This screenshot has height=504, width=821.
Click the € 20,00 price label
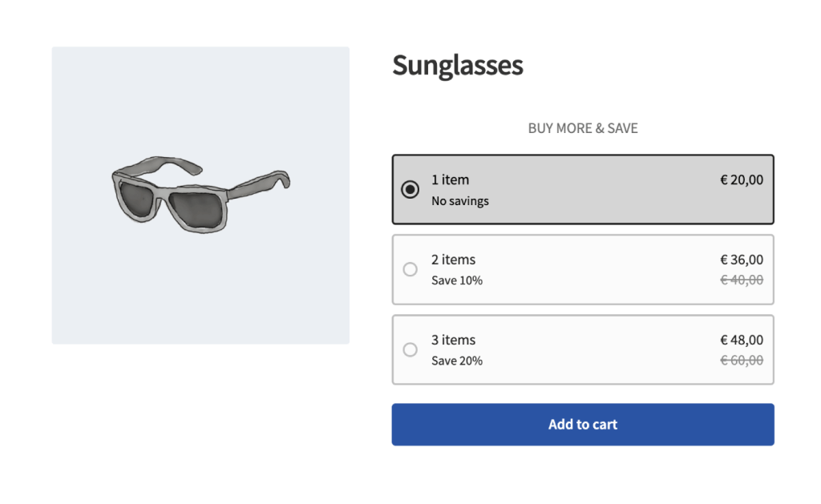pos(742,179)
